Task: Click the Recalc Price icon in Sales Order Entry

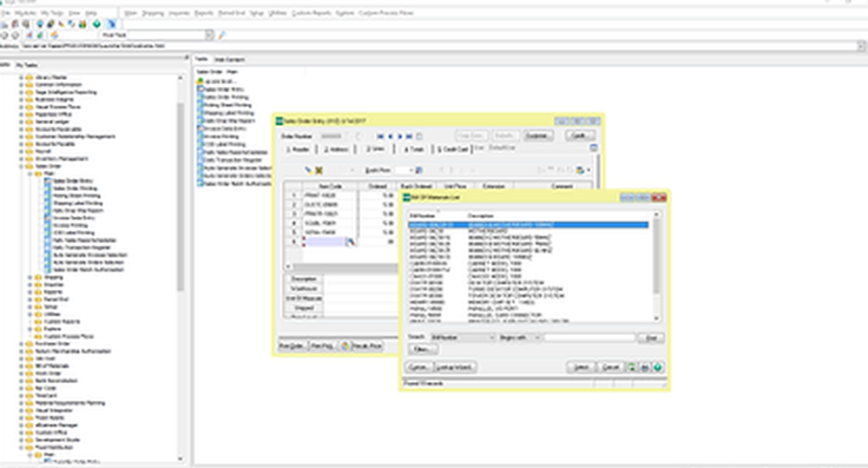Action: click(x=345, y=346)
